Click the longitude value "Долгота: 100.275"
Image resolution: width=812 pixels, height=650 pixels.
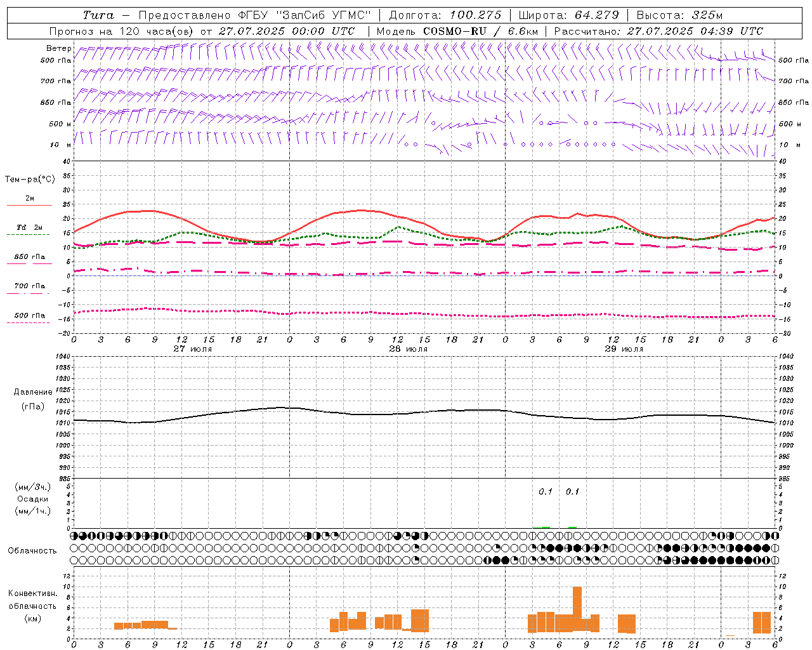[x=445, y=15]
